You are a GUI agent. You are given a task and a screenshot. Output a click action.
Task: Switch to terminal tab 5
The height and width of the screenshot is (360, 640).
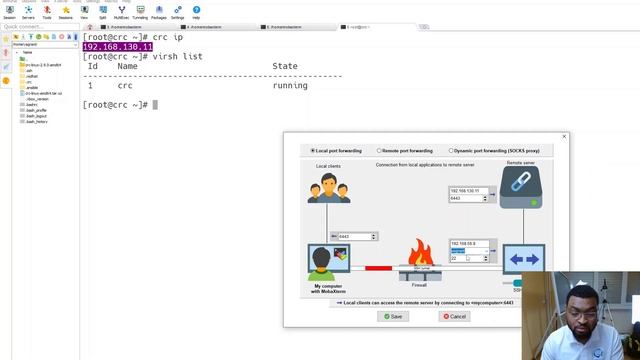(x=284, y=27)
